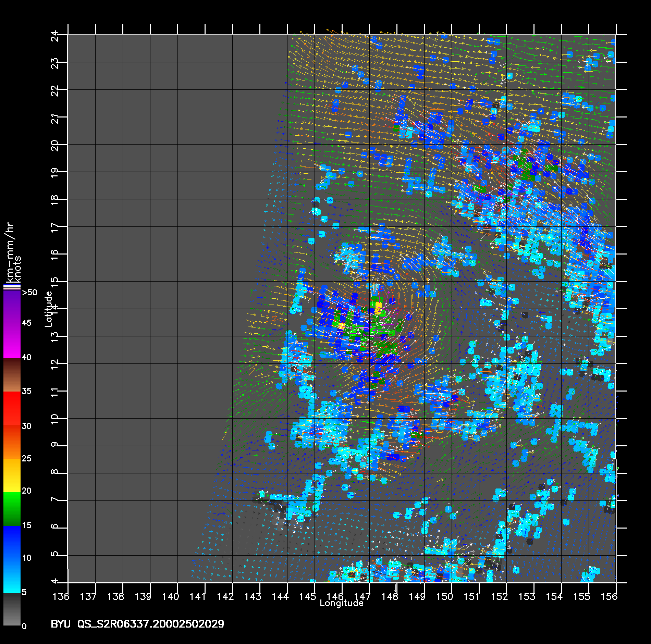Viewport: 651px width, 644px height.
Task: Click the orange 25-30 color bar band
Action: coord(12,442)
